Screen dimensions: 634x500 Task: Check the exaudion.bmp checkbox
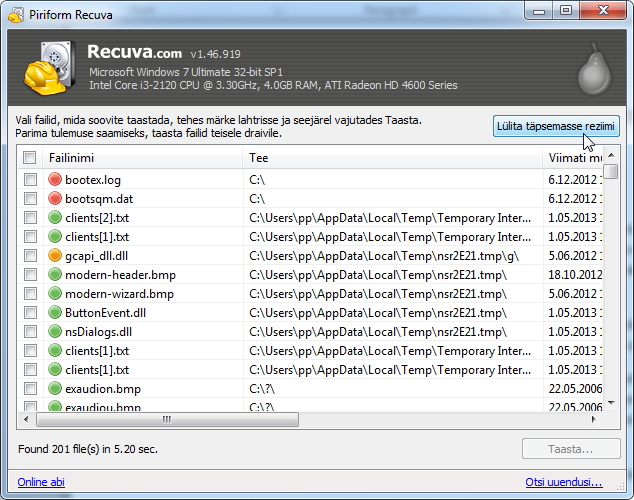30,388
